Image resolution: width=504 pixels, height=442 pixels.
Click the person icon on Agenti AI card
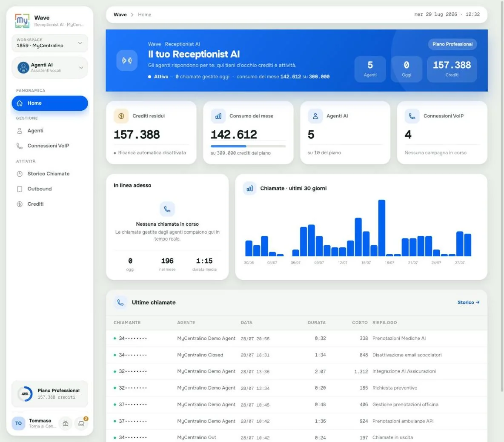tap(315, 116)
